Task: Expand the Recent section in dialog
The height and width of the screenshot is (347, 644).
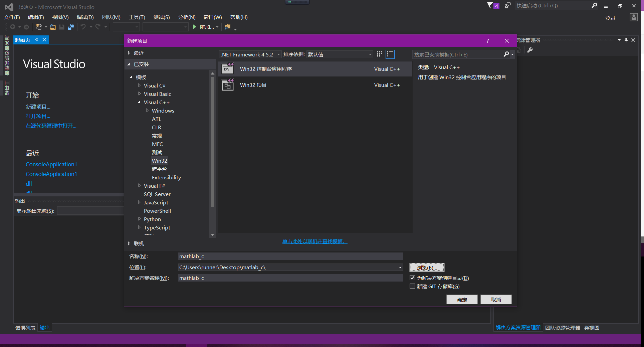Action: 129,53
